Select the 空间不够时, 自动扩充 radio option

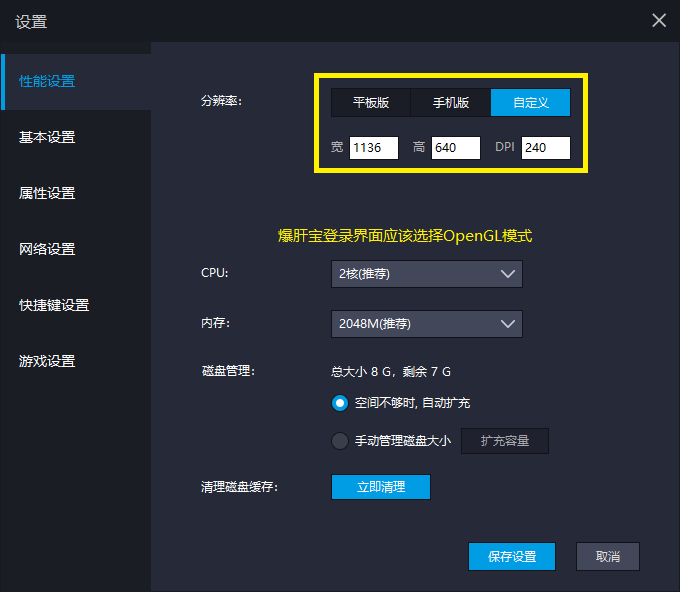click(340, 403)
